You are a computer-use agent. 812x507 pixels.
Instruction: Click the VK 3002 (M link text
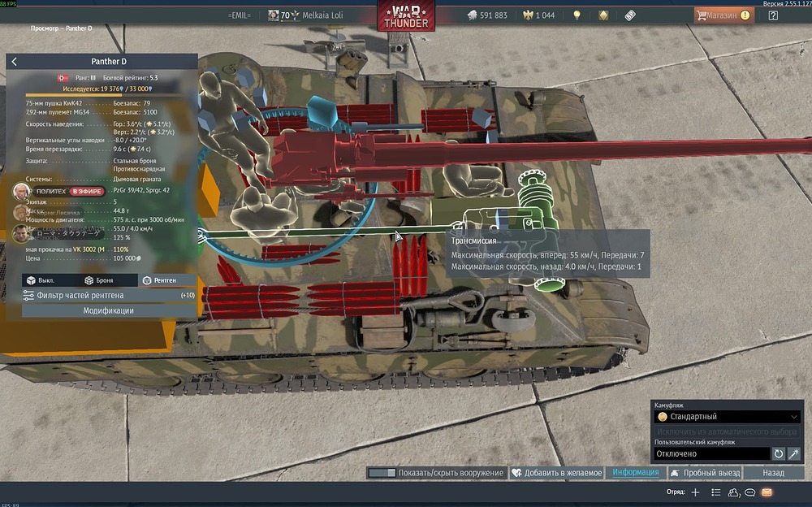[x=89, y=249]
